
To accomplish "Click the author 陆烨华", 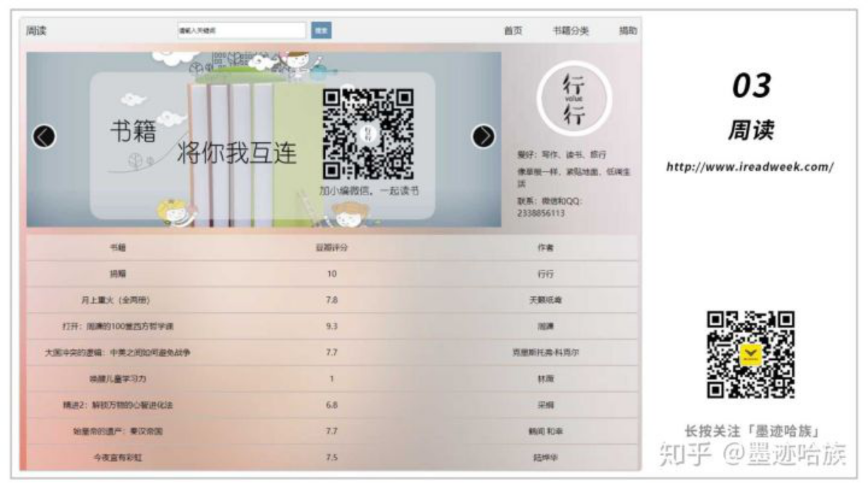I will (x=545, y=457).
